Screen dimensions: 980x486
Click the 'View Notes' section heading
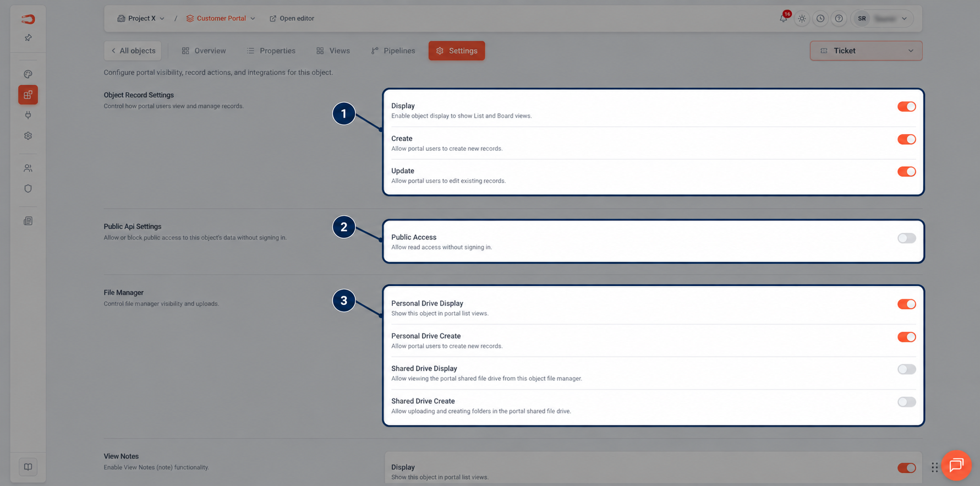121,456
